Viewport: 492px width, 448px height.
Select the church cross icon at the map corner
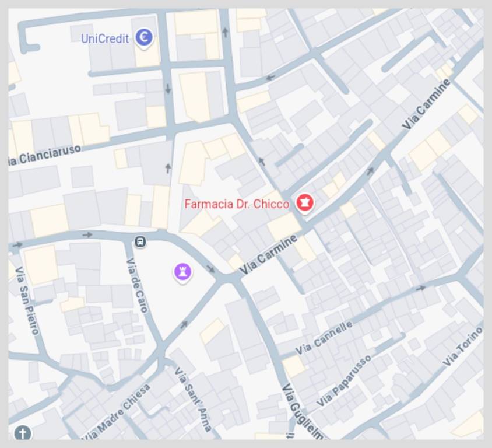pyautogui.click(x=23, y=433)
